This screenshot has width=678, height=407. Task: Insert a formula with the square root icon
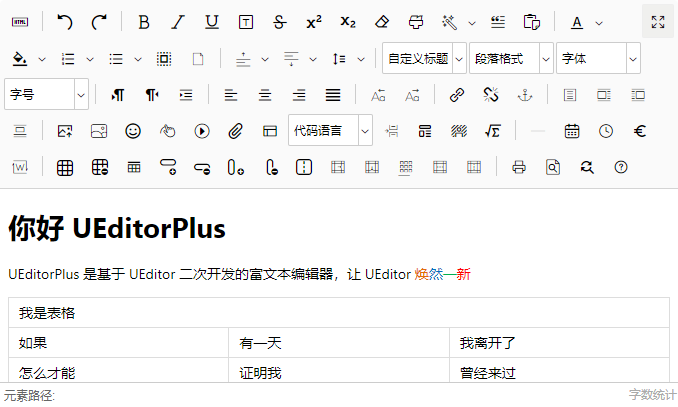click(x=492, y=131)
